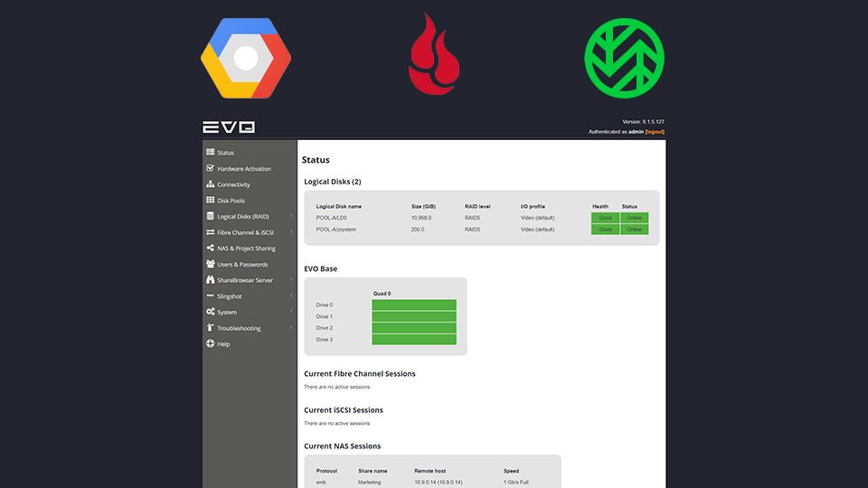
Task: Click the Logical Disk name column header
Action: pyautogui.click(x=339, y=206)
